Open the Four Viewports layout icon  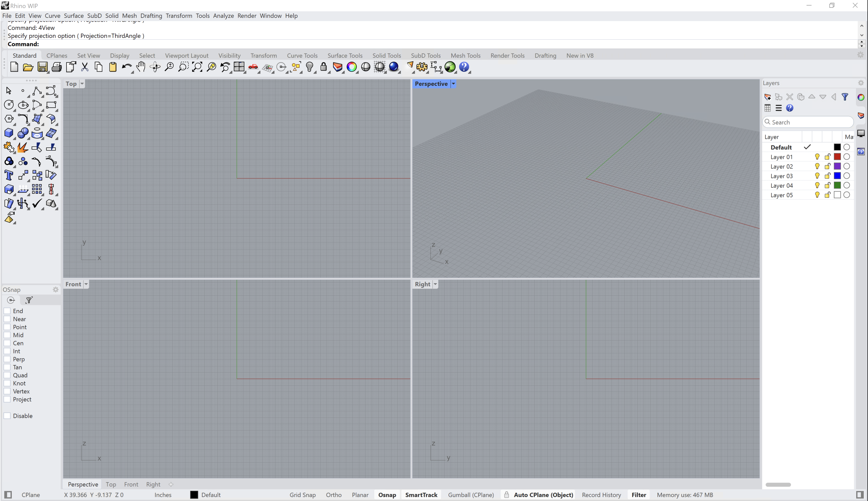(239, 67)
